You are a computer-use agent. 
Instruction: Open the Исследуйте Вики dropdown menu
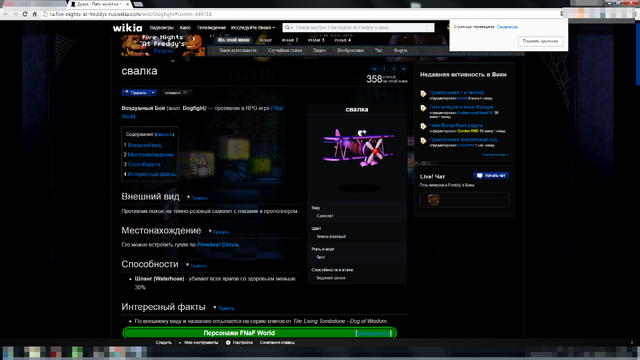click(253, 28)
